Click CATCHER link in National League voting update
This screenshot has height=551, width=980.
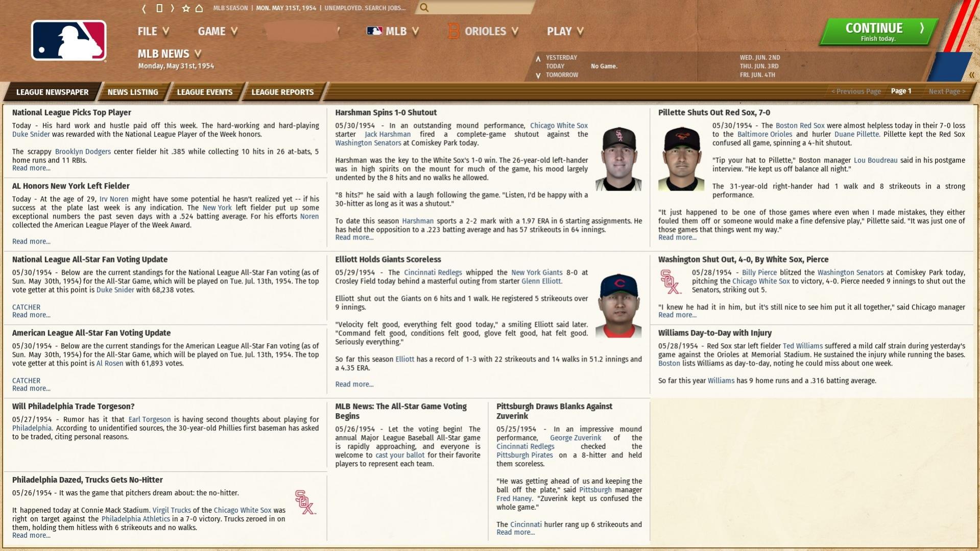(x=26, y=307)
